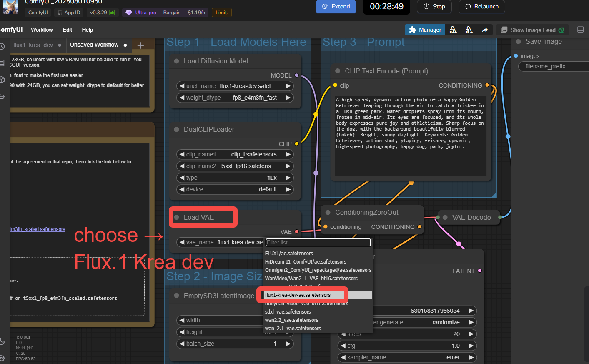589x364 pixels.
Task: Click the user avatar picture
Action: 11,7
